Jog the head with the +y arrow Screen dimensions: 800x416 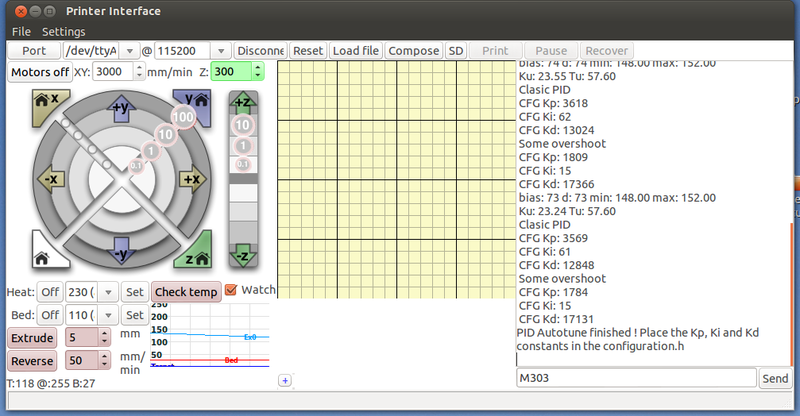[x=121, y=108]
